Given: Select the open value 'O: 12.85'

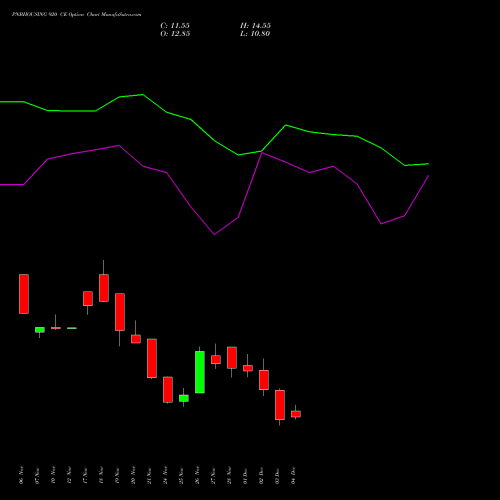Looking at the screenshot, I should point(175,34).
